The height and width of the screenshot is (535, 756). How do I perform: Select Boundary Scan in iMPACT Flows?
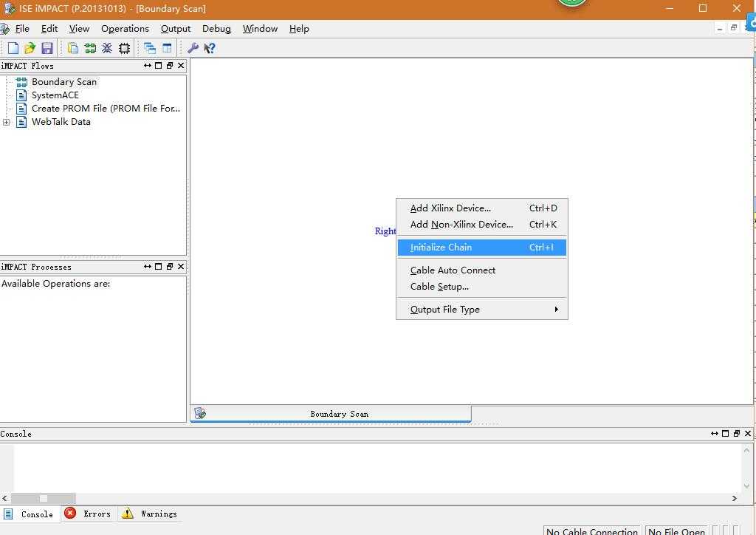point(64,82)
